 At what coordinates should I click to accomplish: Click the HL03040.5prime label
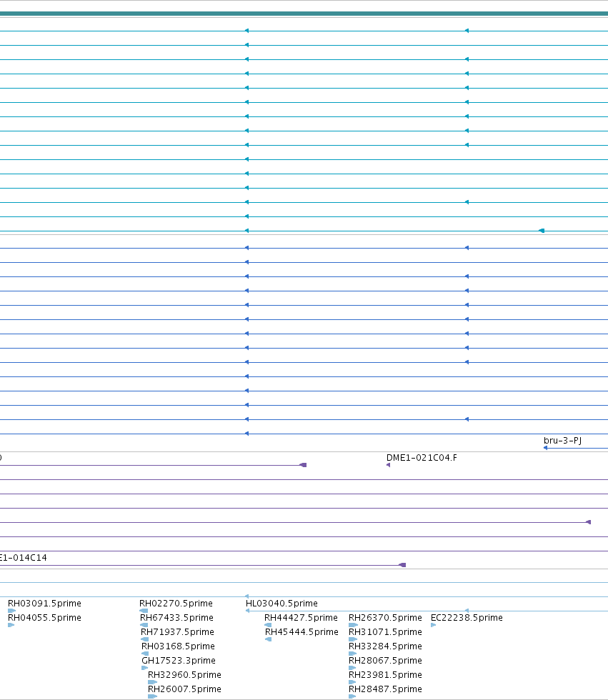281,603
